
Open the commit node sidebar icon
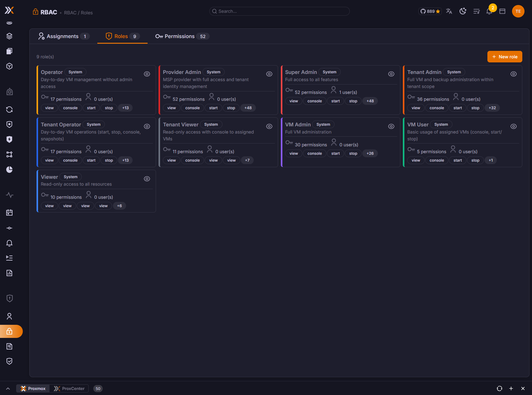click(9, 228)
